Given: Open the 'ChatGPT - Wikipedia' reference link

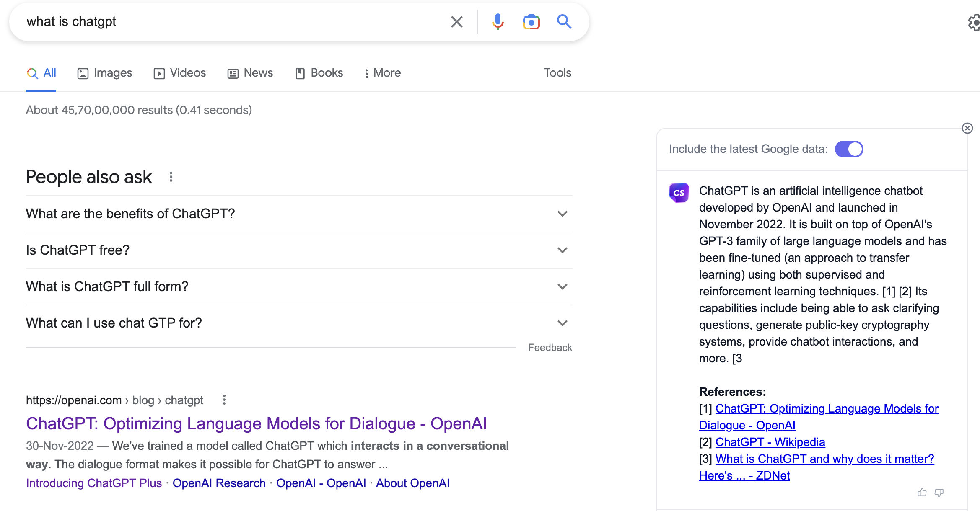Looking at the screenshot, I should (770, 442).
